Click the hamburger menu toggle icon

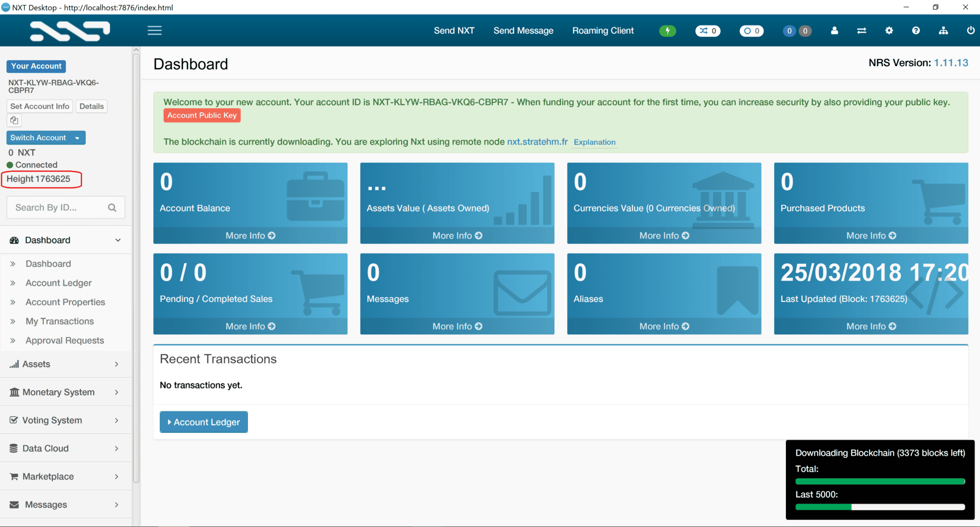pyautogui.click(x=154, y=30)
